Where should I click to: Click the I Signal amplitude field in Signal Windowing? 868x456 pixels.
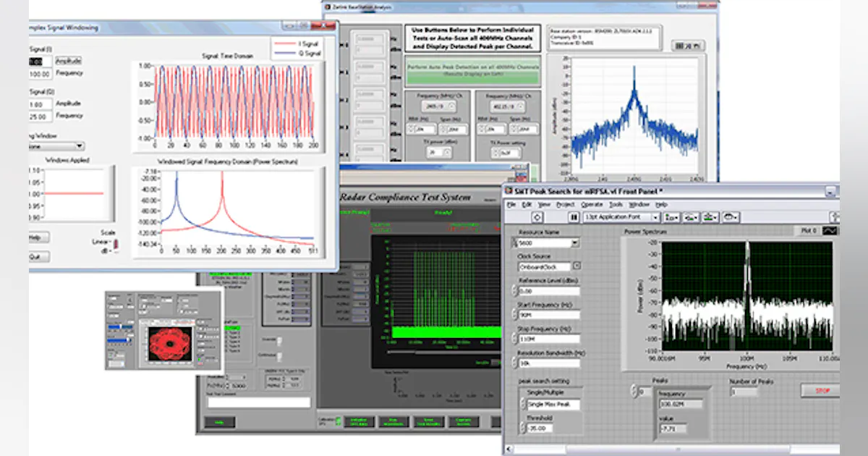tap(40, 62)
